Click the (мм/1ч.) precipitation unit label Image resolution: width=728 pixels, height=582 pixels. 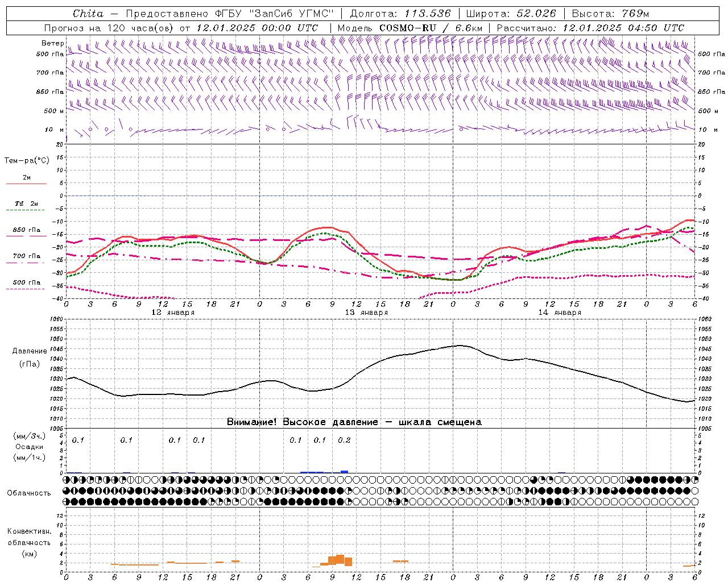pyautogui.click(x=30, y=458)
